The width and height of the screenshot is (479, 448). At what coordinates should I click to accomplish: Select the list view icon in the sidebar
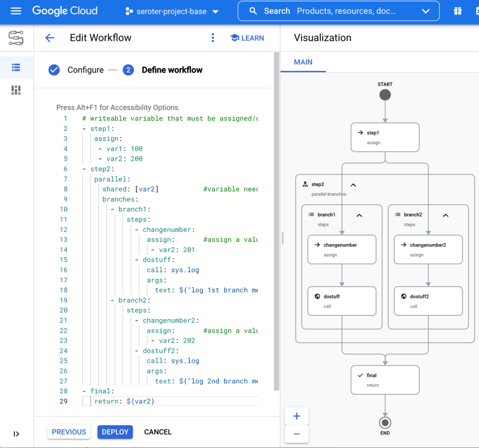(16, 67)
